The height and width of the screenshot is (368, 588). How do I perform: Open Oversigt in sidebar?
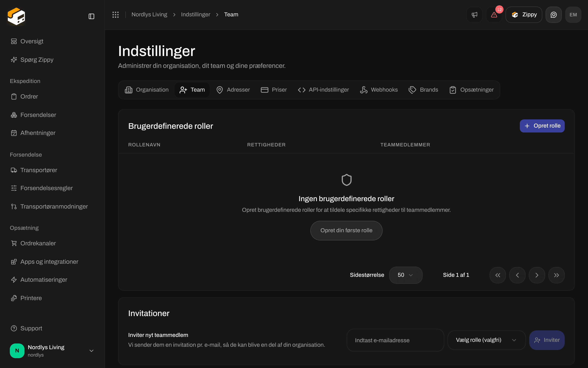pos(52,41)
